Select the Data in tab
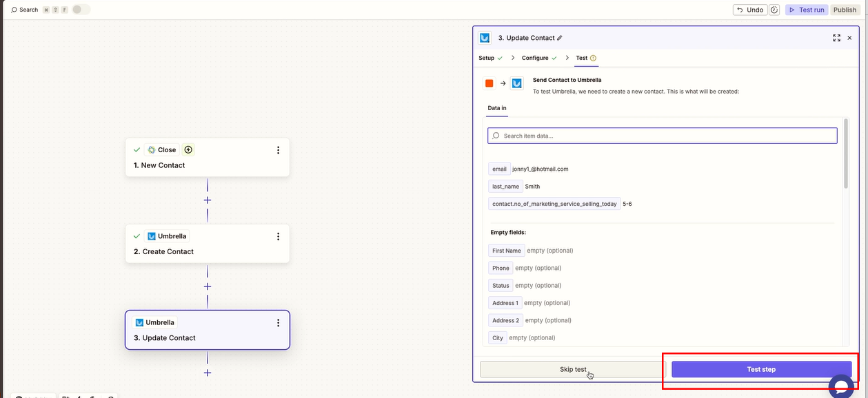 pos(497,108)
